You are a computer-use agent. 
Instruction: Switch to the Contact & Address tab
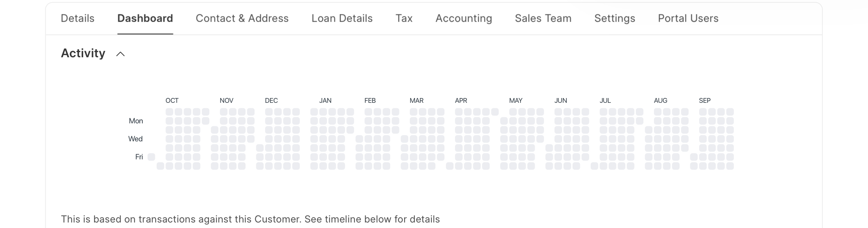point(242,18)
